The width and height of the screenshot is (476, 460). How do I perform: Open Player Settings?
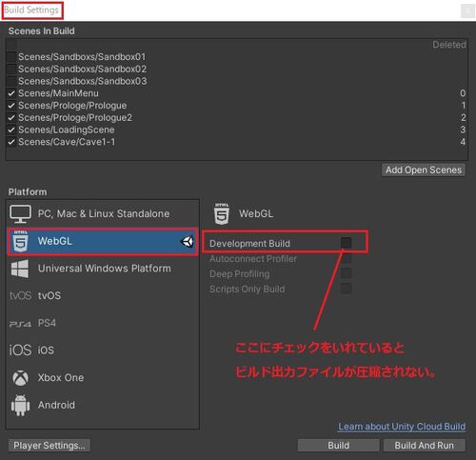[50, 446]
